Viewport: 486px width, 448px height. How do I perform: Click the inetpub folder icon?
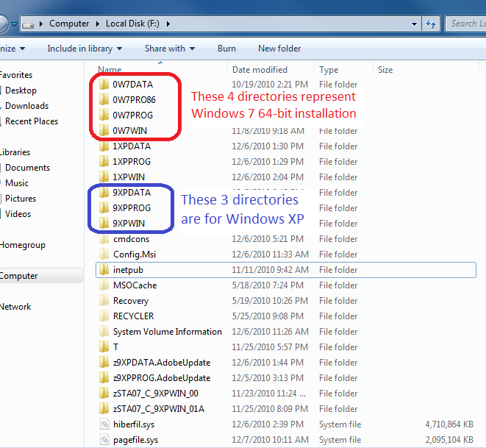point(104,270)
